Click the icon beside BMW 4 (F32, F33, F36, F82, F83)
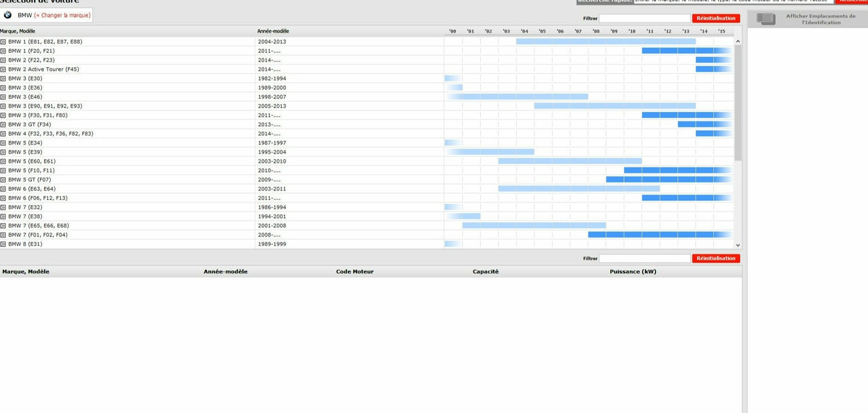Viewport: 868px width, 413px height. pos(3,134)
